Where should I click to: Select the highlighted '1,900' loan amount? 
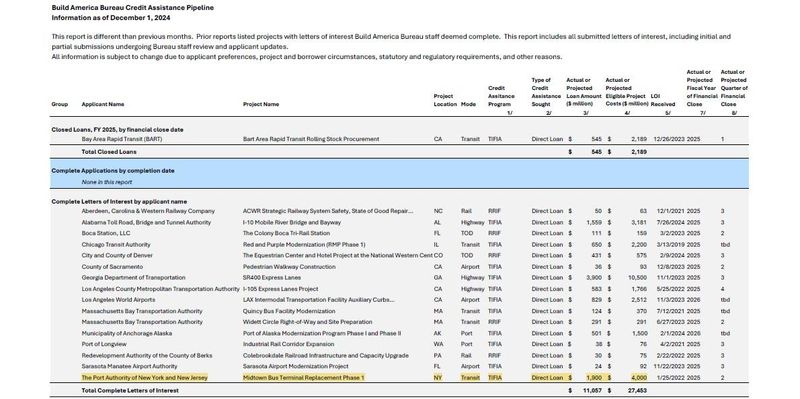pos(594,378)
